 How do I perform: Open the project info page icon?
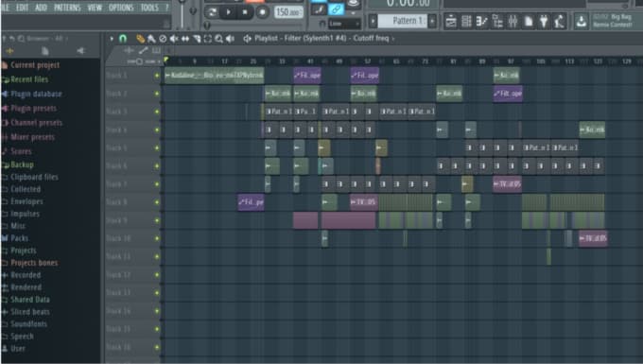pyautogui.click(x=529, y=21)
